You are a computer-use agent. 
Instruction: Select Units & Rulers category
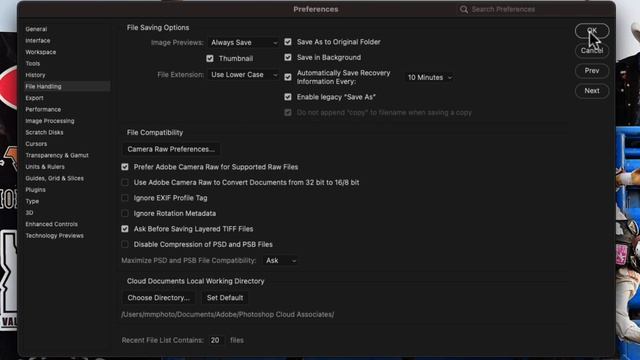(45, 167)
